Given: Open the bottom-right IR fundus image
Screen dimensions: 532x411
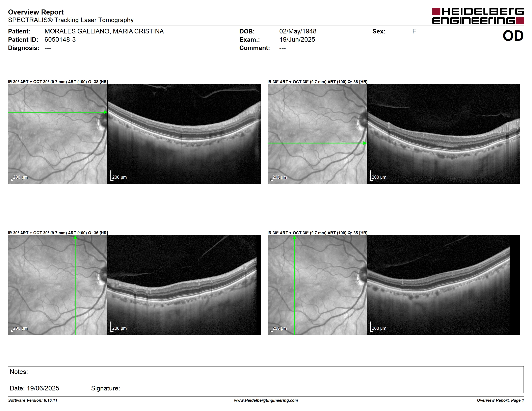Looking at the screenshot, I should tap(317, 285).
